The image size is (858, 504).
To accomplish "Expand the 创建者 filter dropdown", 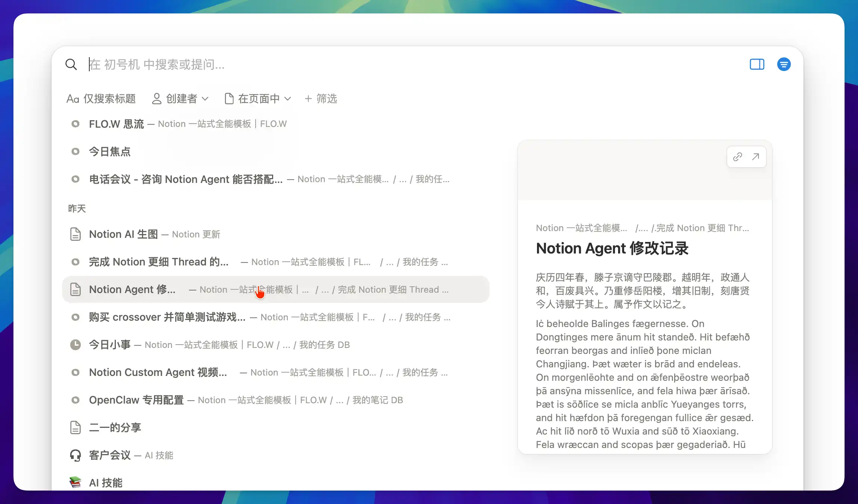I will point(180,99).
